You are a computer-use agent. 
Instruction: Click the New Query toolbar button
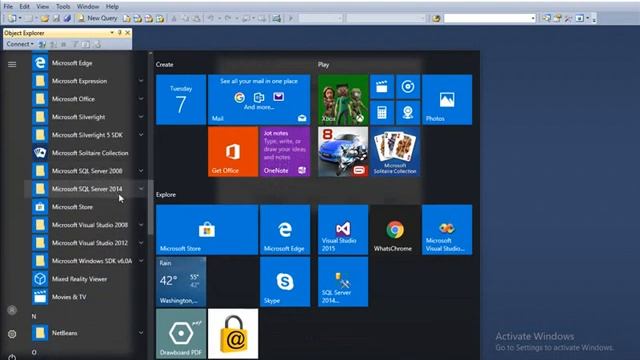98,18
